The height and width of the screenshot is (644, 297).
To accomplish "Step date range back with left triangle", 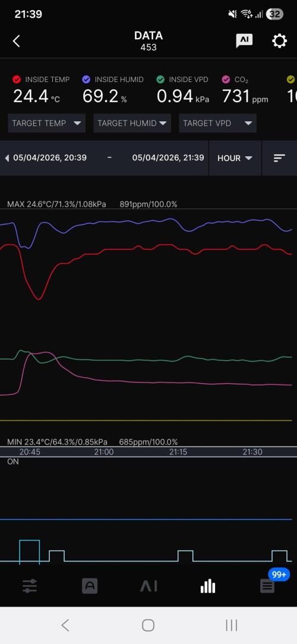I will [x=7, y=157].
